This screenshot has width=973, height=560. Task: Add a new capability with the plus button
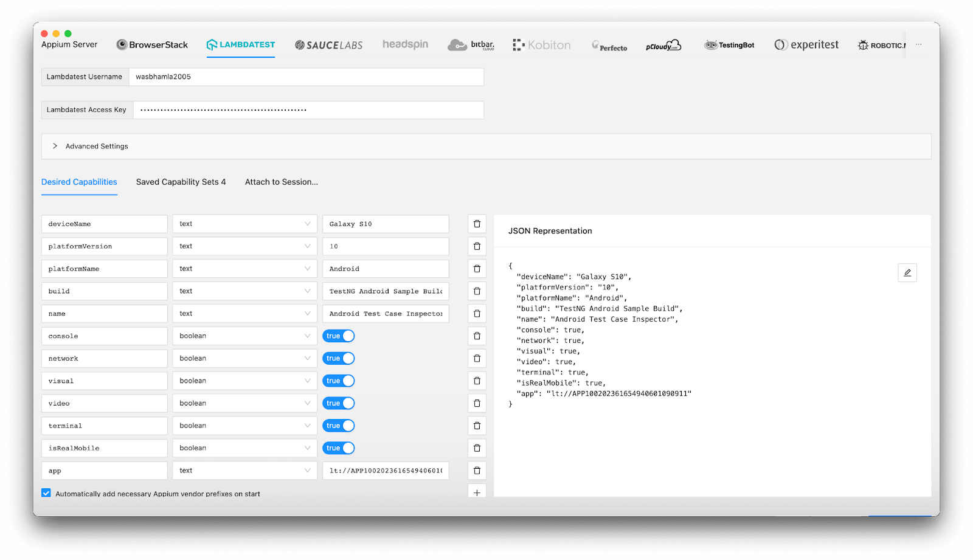coord(477,492)
